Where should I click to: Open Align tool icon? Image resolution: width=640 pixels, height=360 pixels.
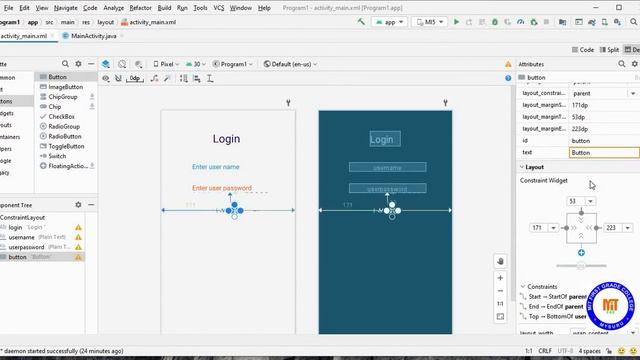(x=197, y=78)
